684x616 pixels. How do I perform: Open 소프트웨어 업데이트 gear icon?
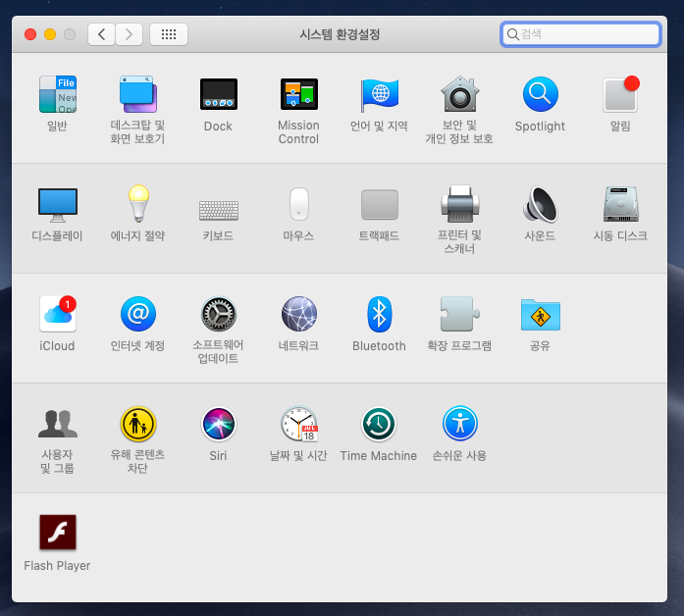pyautogui.click(x=219, y=314)
